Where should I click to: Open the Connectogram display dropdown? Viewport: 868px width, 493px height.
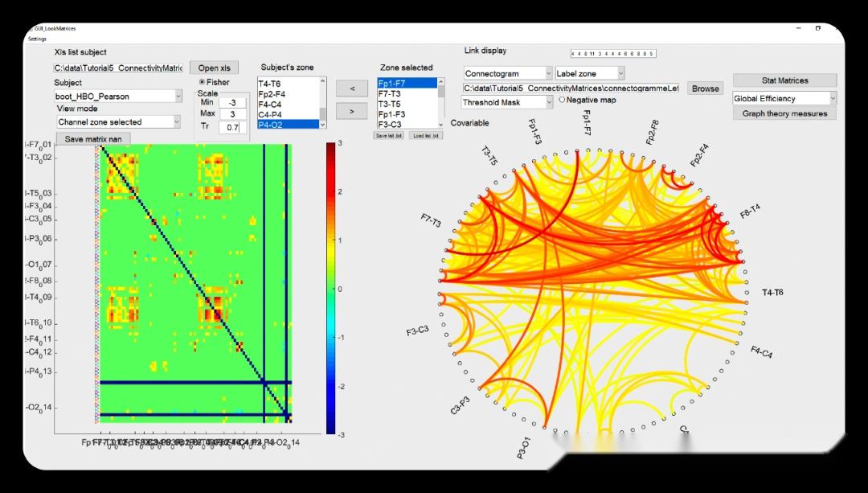click(507, 73)
